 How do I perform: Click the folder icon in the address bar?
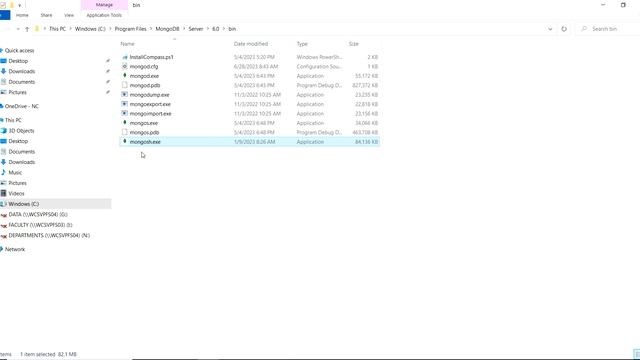click(x=37, y=29)
